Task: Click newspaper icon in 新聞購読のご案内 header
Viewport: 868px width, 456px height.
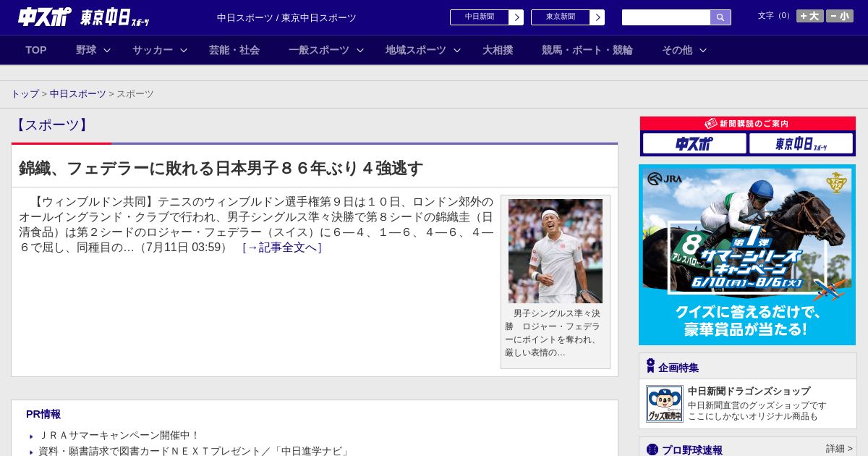Action: tap(711, 124)
